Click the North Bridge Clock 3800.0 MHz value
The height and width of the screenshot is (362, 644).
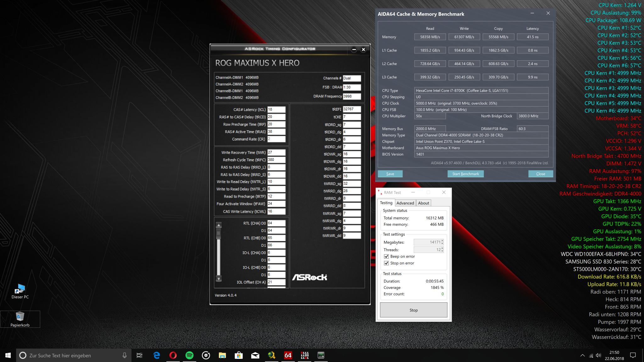tap(533, 116)
